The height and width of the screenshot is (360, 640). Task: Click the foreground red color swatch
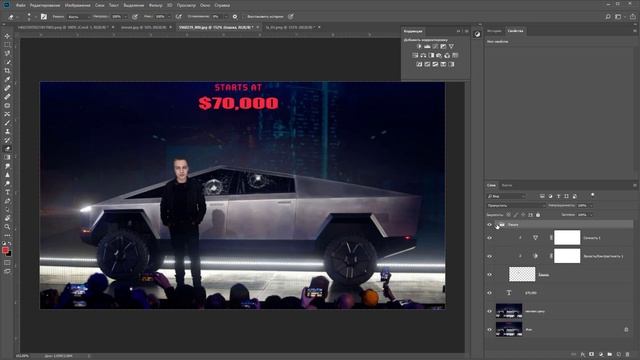(5, 250)
